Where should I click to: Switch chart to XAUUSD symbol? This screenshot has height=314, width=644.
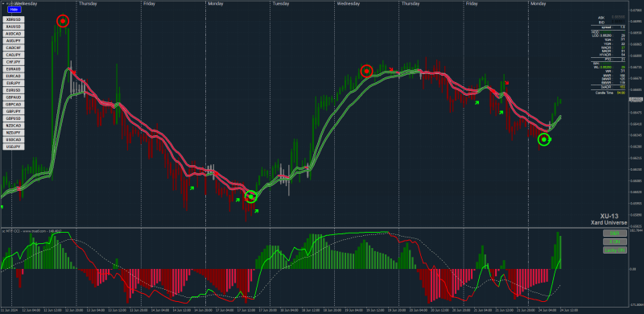(x=14, y=27)
